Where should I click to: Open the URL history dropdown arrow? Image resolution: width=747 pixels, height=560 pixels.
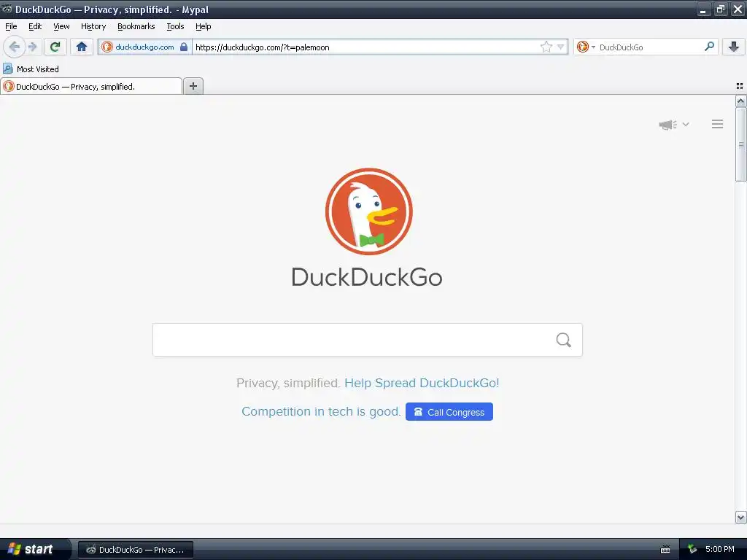[561, 47]
